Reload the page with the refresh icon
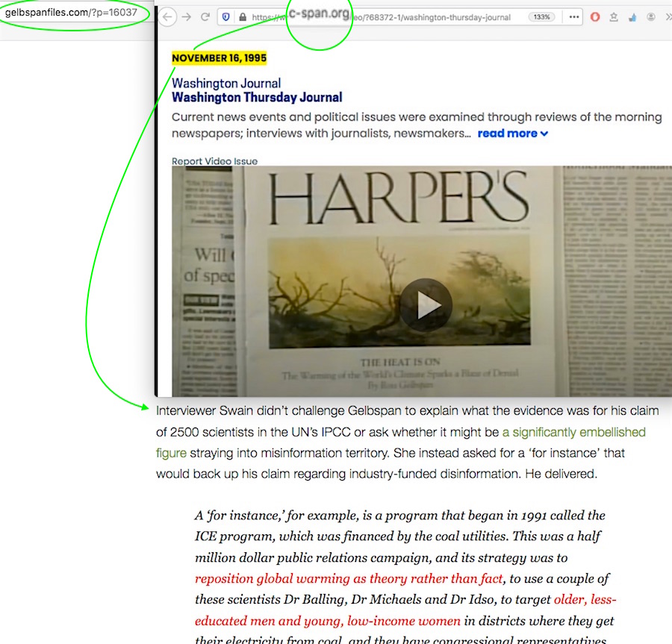The image size is (672, 644). [x=205, y=17]
